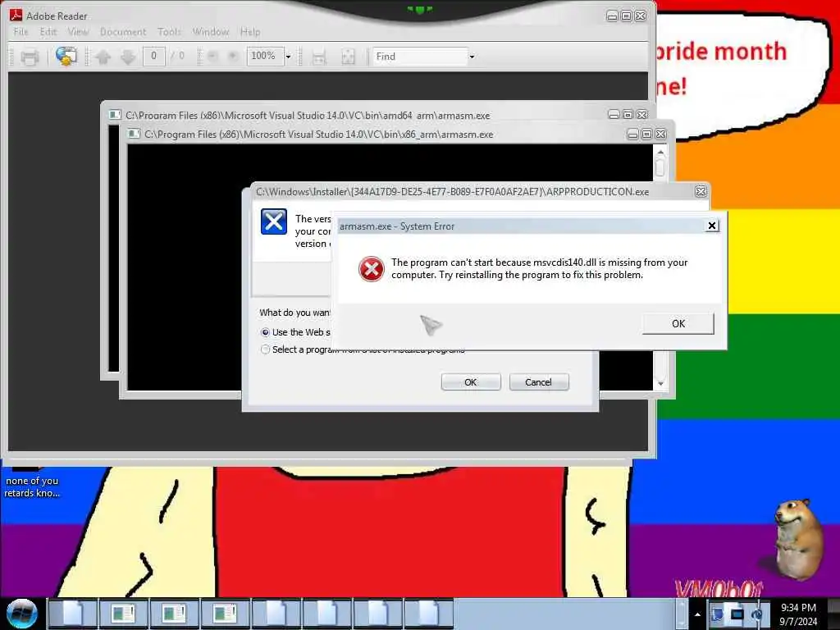840x630 pixels.
Task: Click the 100% zoom level field
Action: pyautogui.click(x=265, y=56)
